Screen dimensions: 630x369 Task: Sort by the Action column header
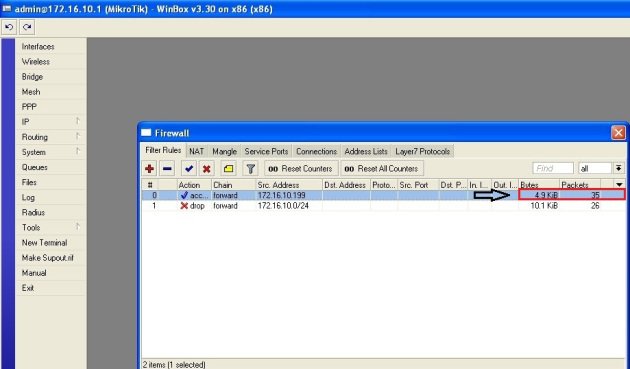[194, 185]
